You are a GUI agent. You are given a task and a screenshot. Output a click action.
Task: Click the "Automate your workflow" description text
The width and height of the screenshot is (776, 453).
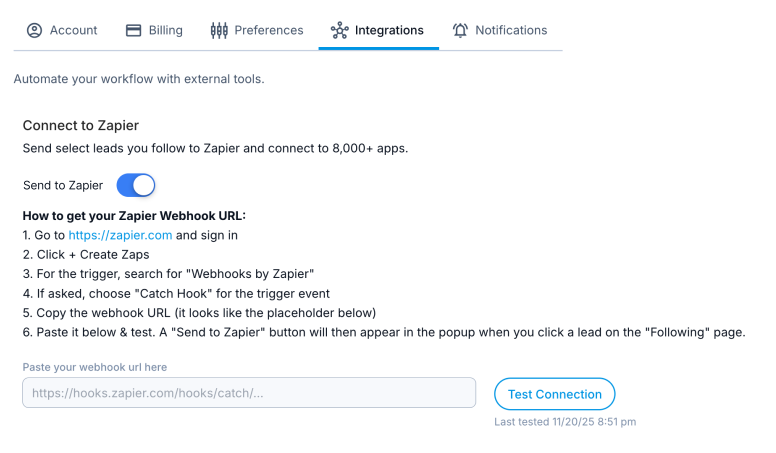[x=139, y=79]
